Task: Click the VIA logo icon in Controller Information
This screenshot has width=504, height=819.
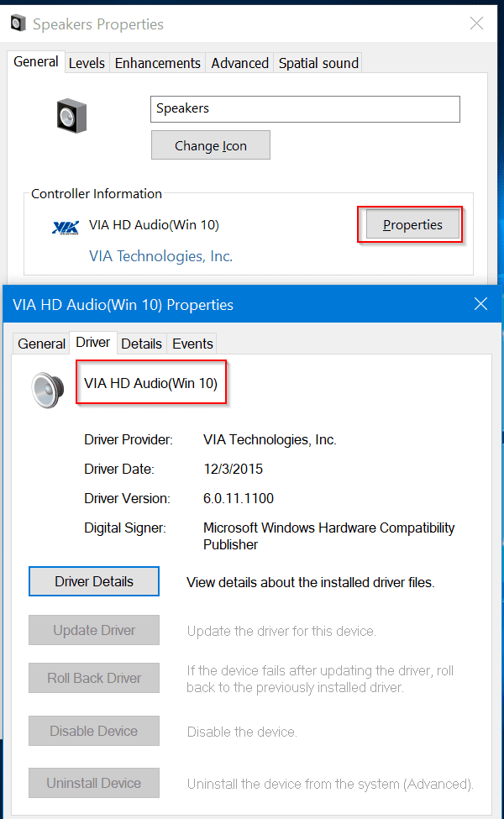Action: pyautogui.click(x=65, y=226)
